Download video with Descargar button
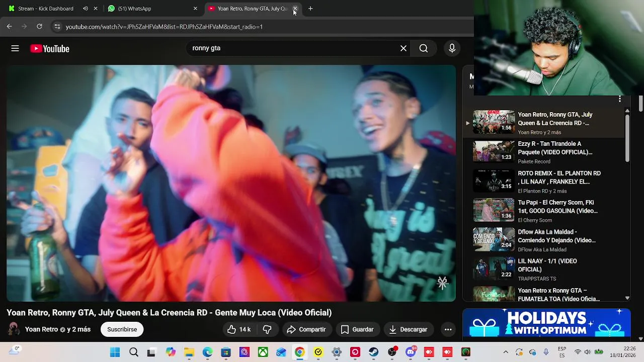The image size is (644, 362). 408,329
